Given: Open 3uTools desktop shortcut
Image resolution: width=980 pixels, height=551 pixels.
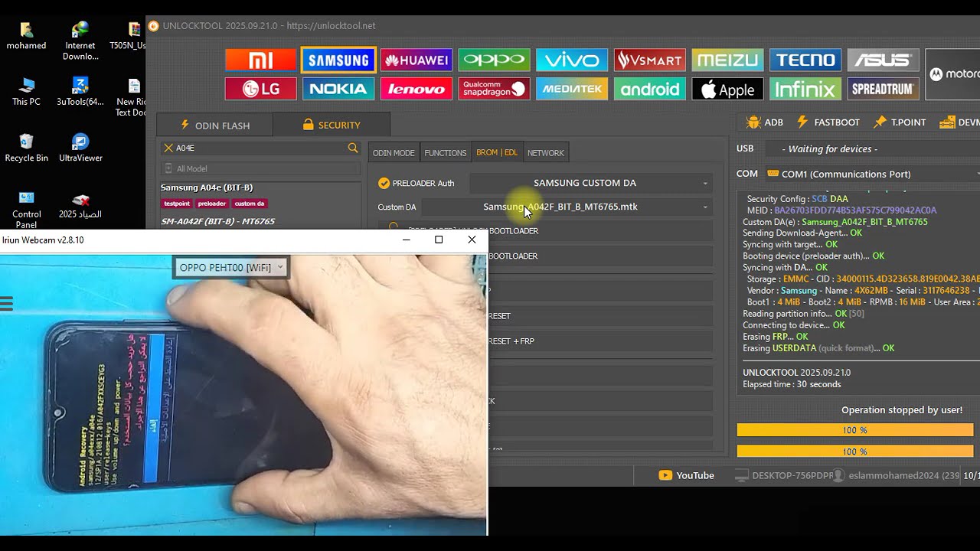Looking at the screenshot, I should (80, 92).
